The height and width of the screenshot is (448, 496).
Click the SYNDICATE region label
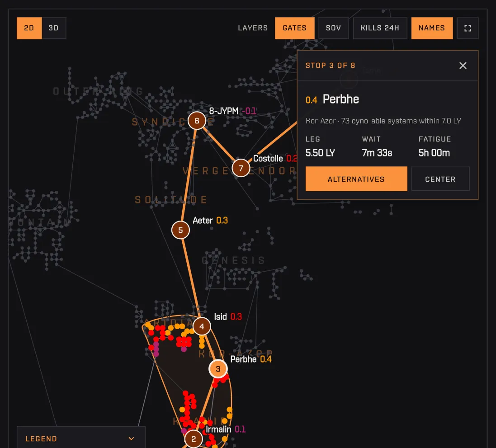pos(173,122)
